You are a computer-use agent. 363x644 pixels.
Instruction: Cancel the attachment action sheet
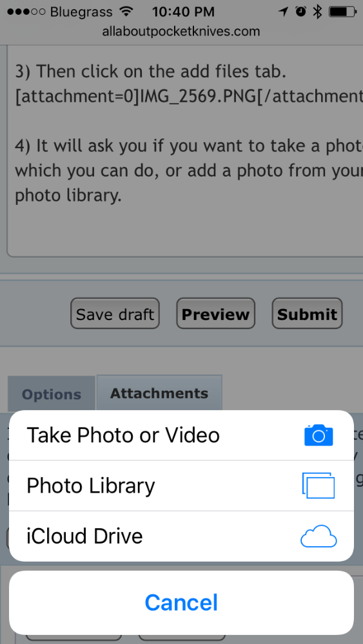[x=181, y=603]
